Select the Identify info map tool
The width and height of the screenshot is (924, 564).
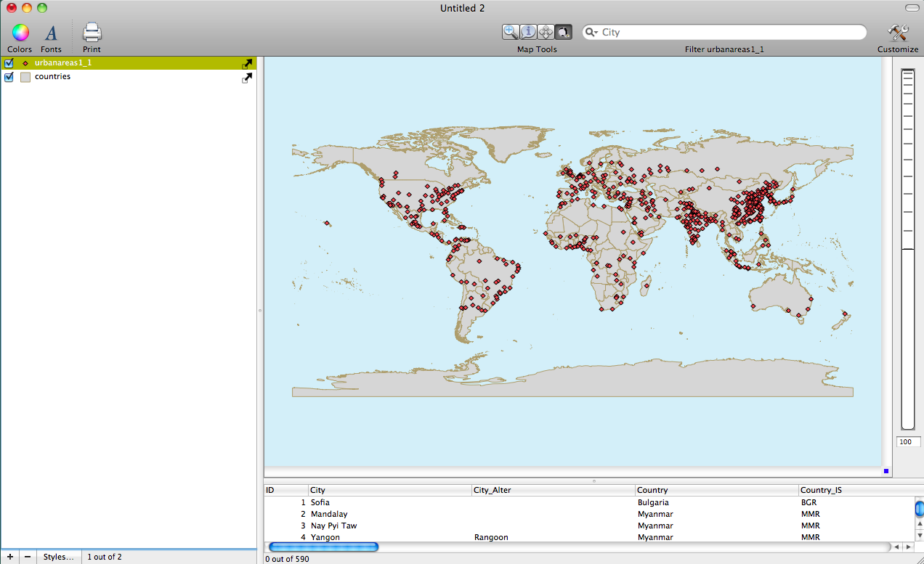(528, 32)
